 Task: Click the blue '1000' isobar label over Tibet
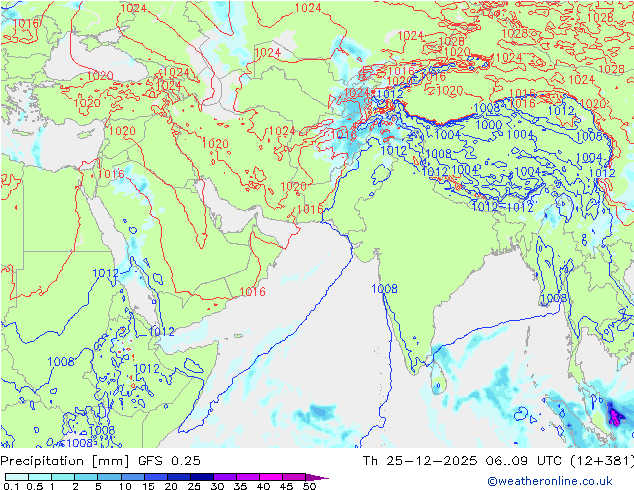tap(488, 125)
